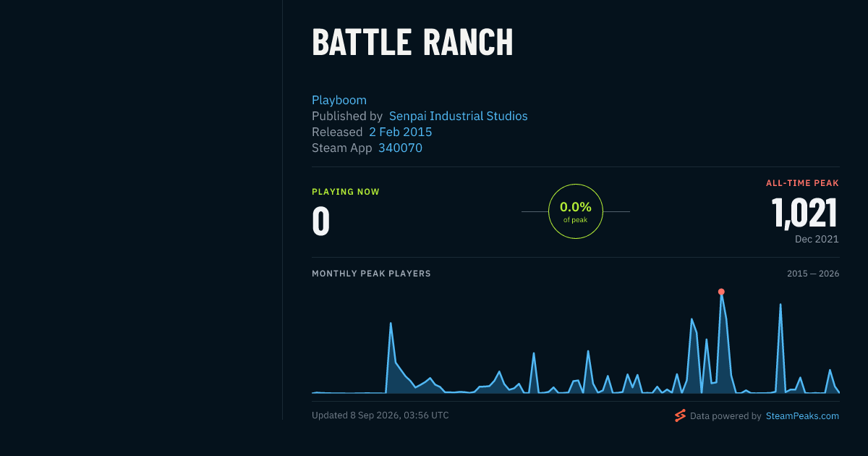Click the 2015 — 2026 range label
The height and width of the screenshot is (456, 868).
click(x=813, y=274)
